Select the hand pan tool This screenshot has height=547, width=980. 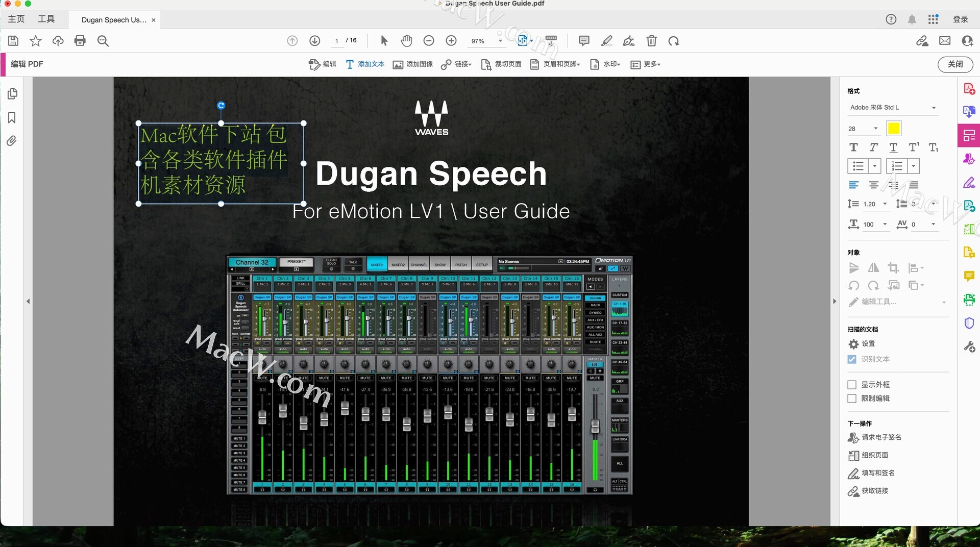tap(406, 41)
